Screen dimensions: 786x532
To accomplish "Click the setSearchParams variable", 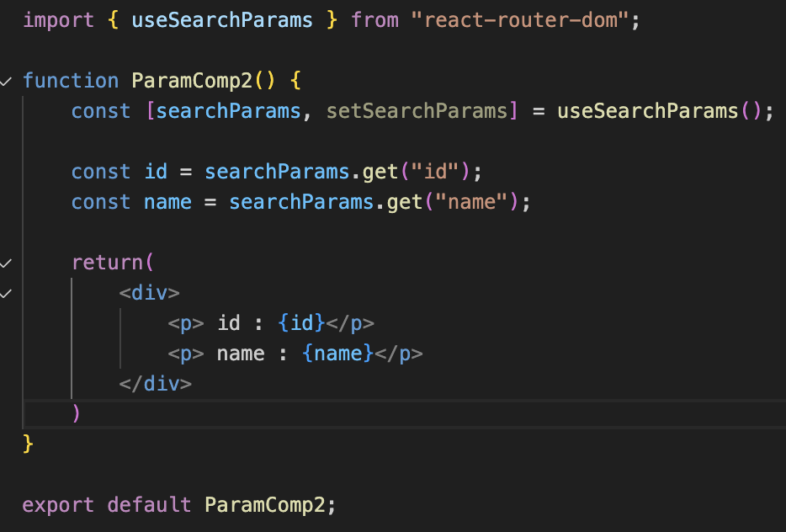I will coord(417,111).
